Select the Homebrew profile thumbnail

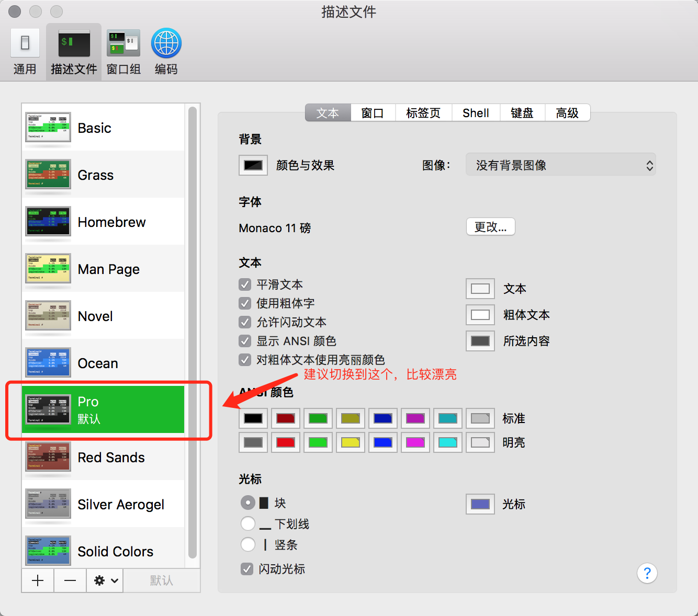[48, 221]
